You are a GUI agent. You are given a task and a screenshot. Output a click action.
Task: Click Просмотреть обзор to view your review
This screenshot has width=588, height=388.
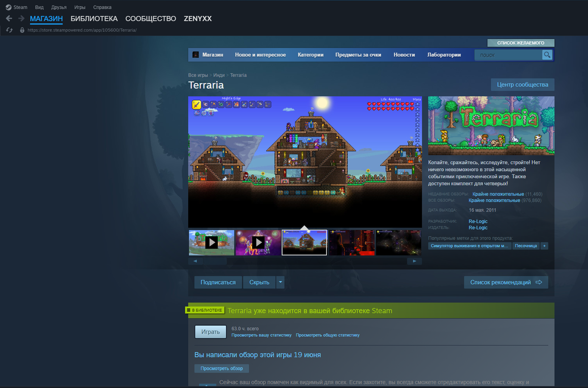(221, 368)
